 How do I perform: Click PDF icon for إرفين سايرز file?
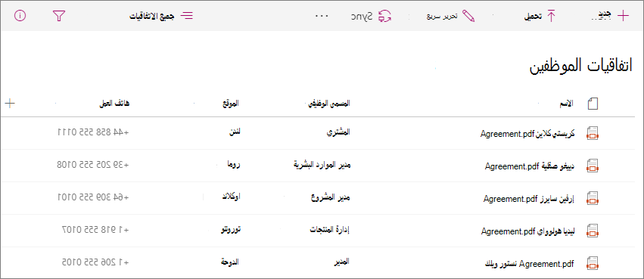(593, 199)
